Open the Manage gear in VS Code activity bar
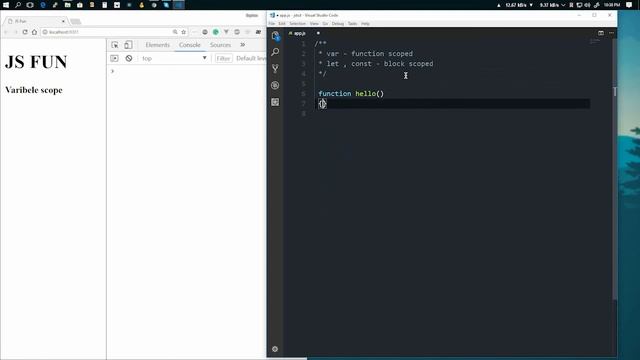The image size is (640, 360). 275,349
